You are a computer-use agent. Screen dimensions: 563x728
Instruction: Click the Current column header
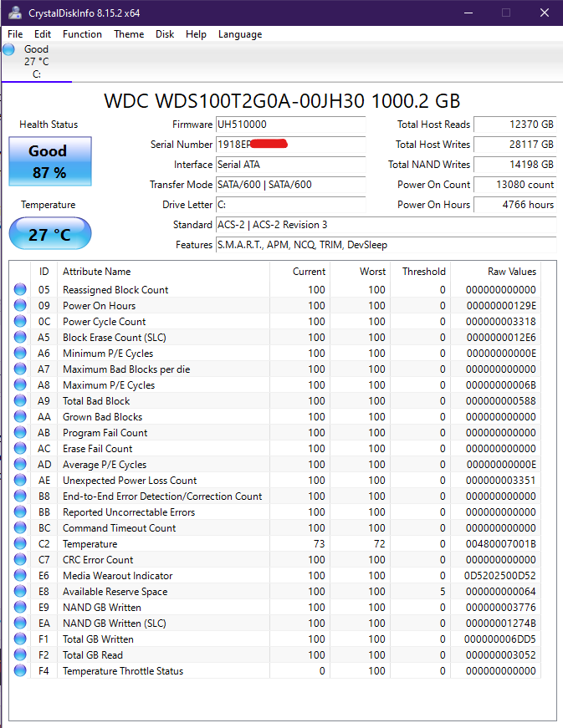click(x=300, y=272)
